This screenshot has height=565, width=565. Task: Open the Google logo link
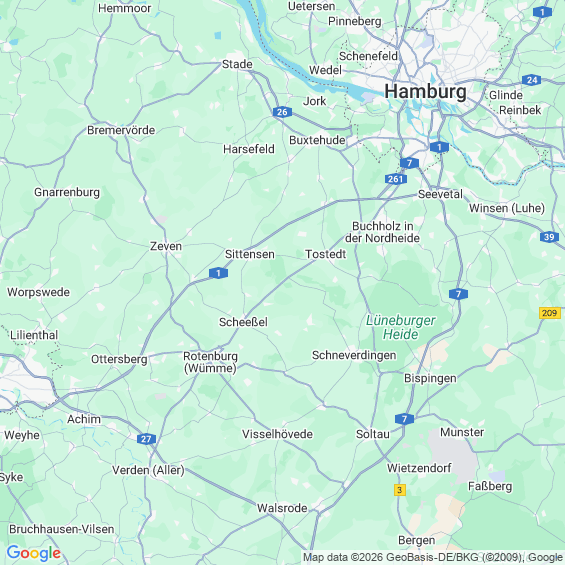click(34, 553)
